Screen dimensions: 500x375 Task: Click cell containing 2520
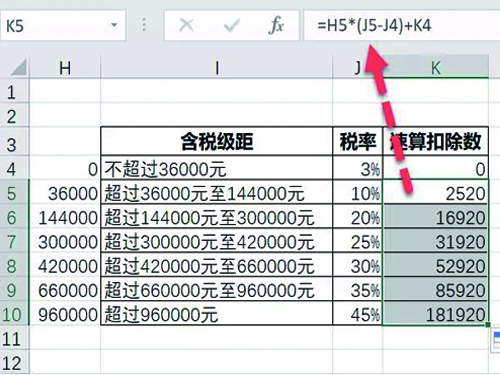click(436, 192)
